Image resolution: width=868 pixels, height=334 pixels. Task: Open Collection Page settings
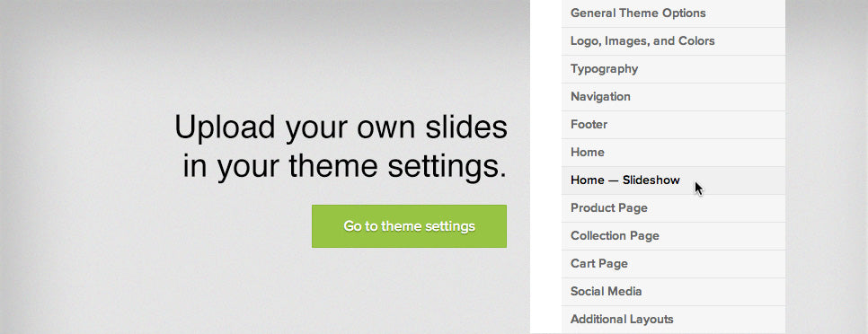pyautogui.click(x=673, y=235)
